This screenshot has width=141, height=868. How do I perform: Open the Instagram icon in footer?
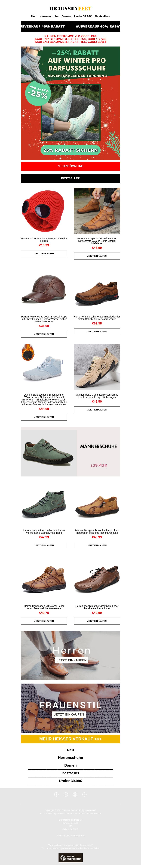click(75, 794)
